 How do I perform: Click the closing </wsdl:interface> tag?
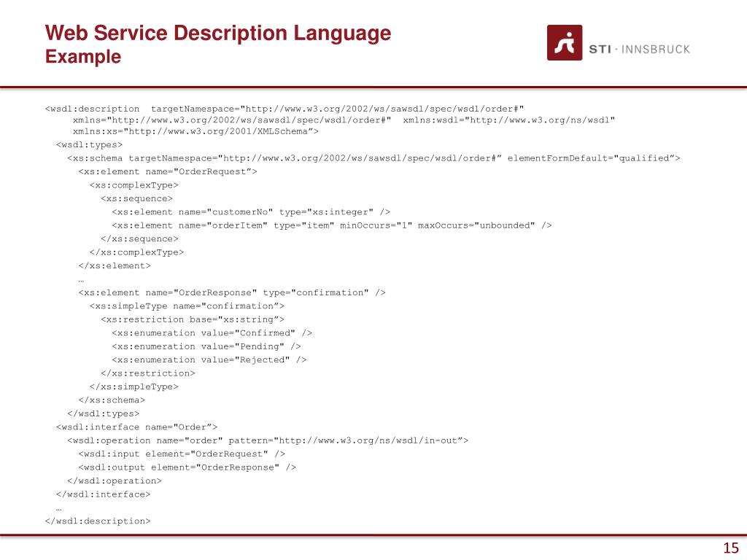point(104,494)
